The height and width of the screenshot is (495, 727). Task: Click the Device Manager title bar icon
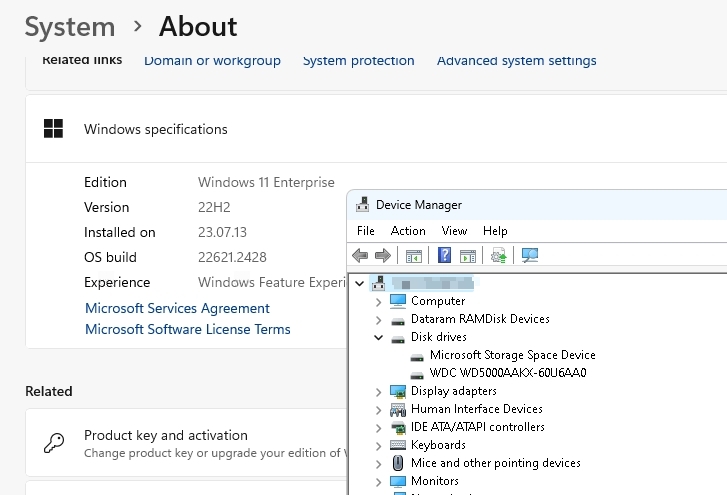point(363,204)
